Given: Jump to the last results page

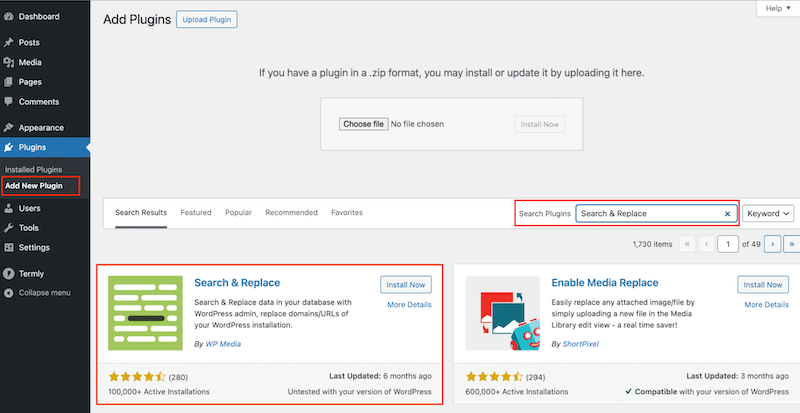Looking at the screenshot, I should click(792, 244).
